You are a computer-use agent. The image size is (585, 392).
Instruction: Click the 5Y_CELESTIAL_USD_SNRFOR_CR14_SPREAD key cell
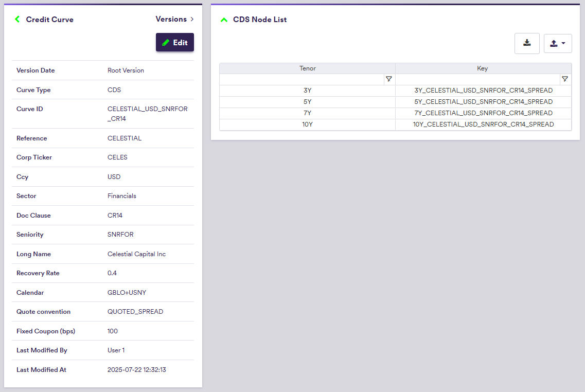[483, 102]
